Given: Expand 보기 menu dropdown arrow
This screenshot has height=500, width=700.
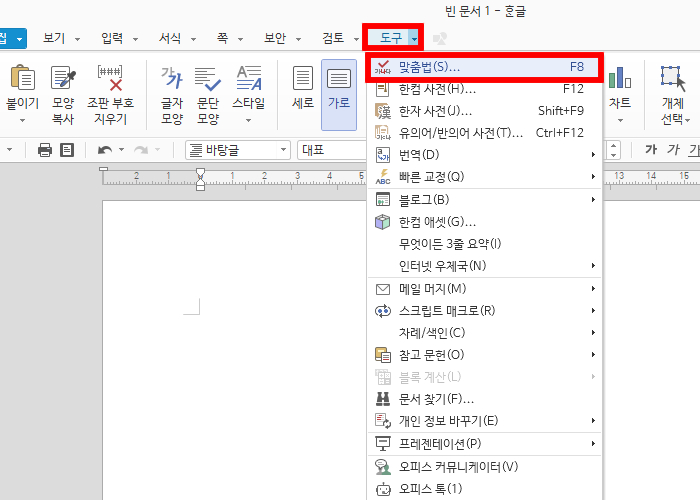Looking at the screenshot, I should 77,39.
